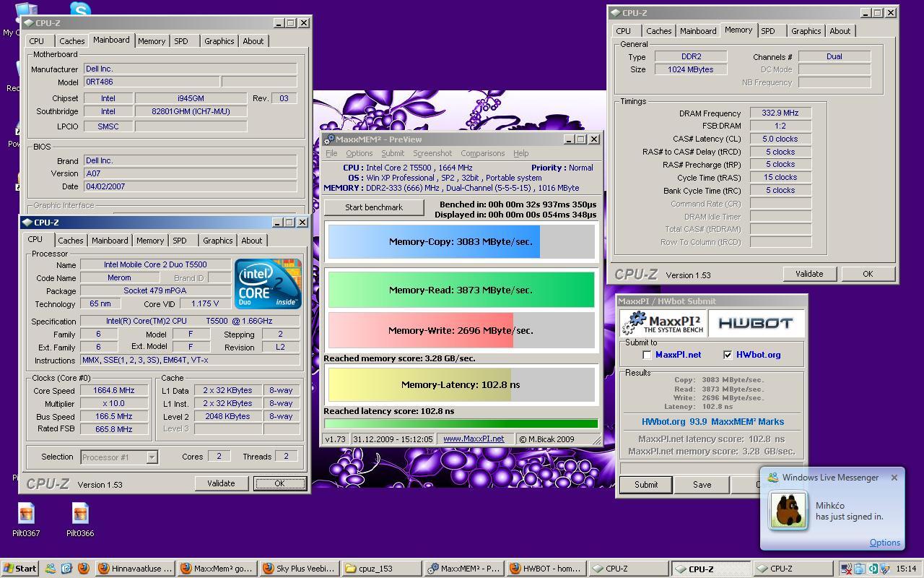Close the Windows Live Messenger notification
Screen dimensions: 924x578
(x=894, y=478)
